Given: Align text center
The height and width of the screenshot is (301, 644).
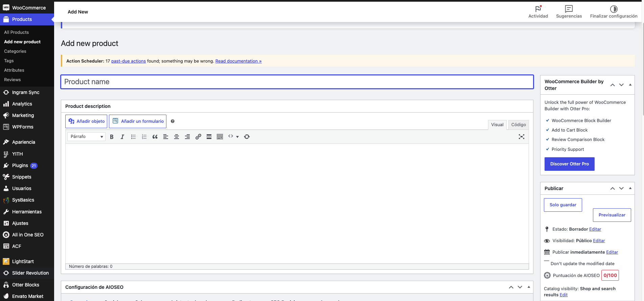Looking at the screenshot, I should tap(177, 137).
